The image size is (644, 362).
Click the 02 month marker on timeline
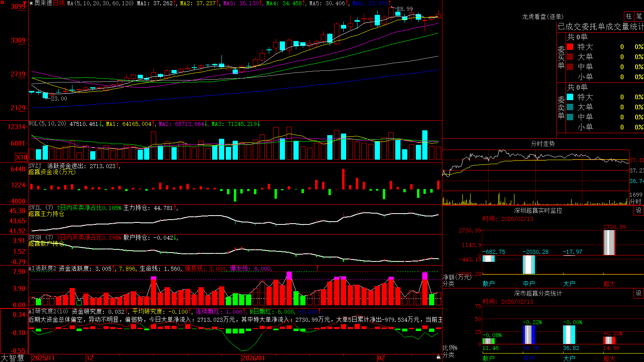click(381, 358)
